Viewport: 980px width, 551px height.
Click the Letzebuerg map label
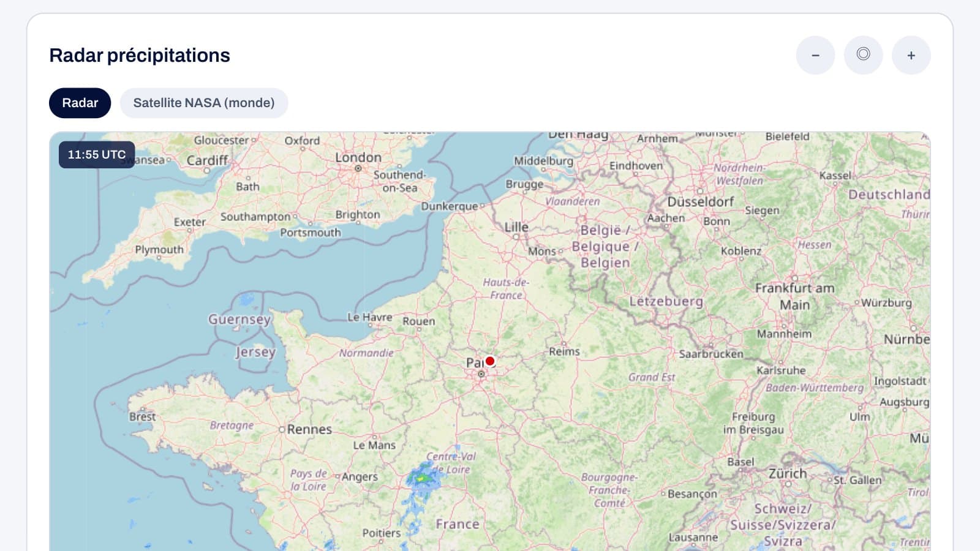coord(666,301)
